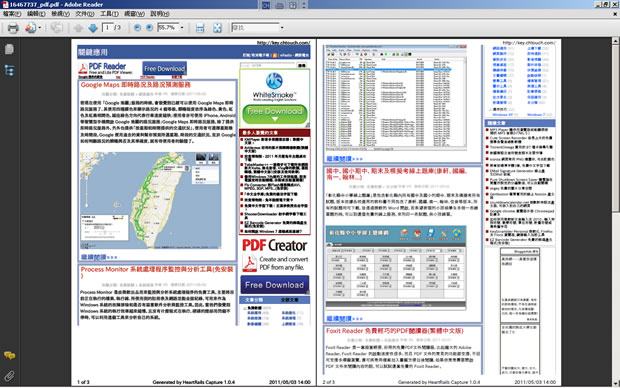Click the keyboard icon in language bar
Viewport: 620px width, 388px height.
click(279, 5)
